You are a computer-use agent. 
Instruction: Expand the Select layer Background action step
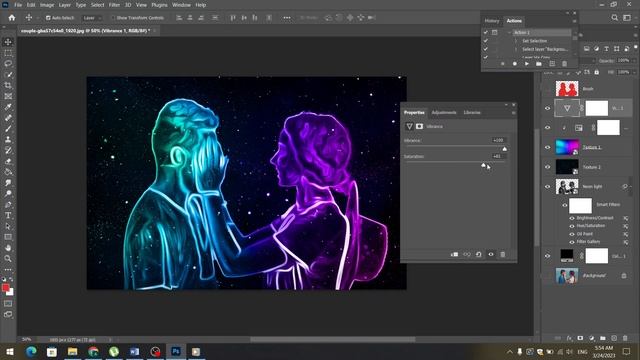(x=516, y=49)
